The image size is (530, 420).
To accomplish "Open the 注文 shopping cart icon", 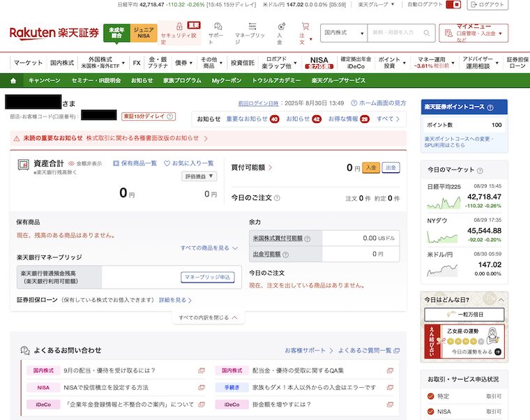I will (304, 27).
